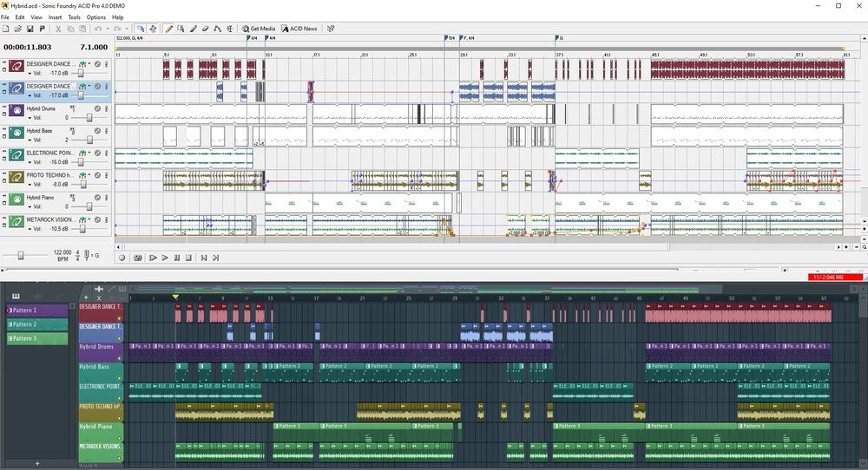Open Vol dropdown on first DESIGNER DANCE track
This screenshot has height=470, width=868.
tap(30, 73)
